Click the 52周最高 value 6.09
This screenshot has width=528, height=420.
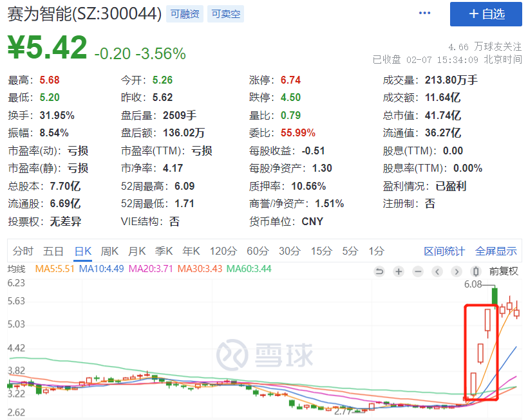click(185, 186)
